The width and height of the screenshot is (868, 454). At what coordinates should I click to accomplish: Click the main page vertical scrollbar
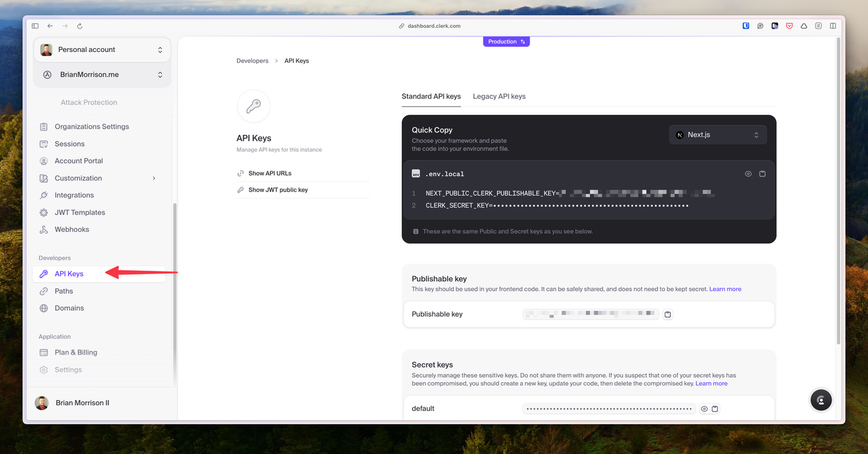tap(839, 190)
